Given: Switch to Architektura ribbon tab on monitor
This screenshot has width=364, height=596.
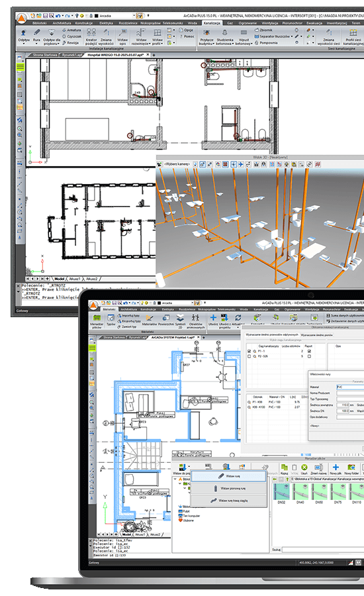Looking at the screenshot, I should pyautogui.click(x=62, y=23).
